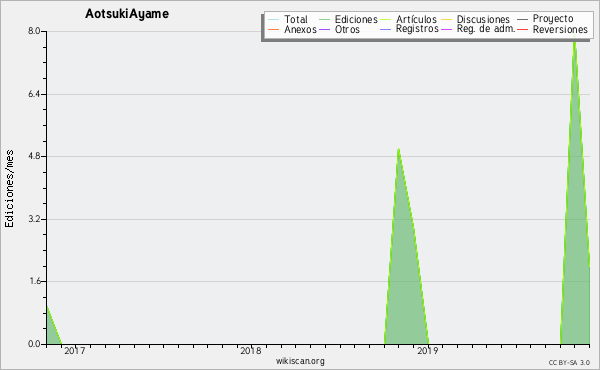Click the Proyecto legend label
The width and height of the screenshot is (600, 370).
(x=553, y=19)
